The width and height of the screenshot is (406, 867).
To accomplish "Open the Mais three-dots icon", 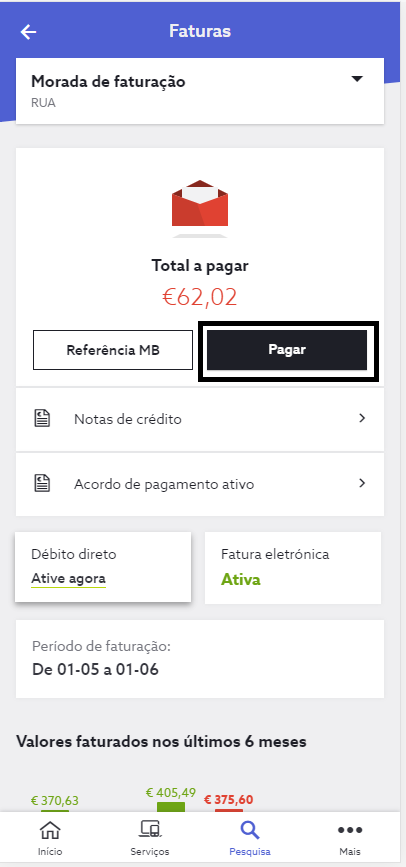I will tap(350, 829).
